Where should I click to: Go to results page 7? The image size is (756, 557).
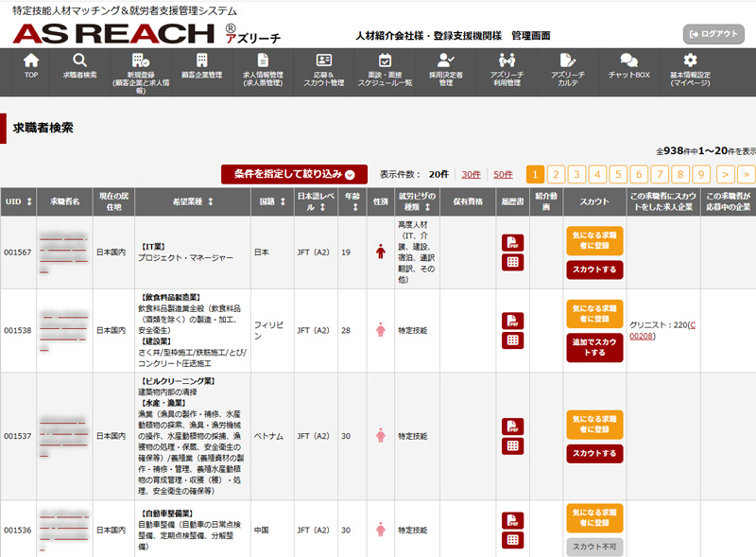pos(660,174)
